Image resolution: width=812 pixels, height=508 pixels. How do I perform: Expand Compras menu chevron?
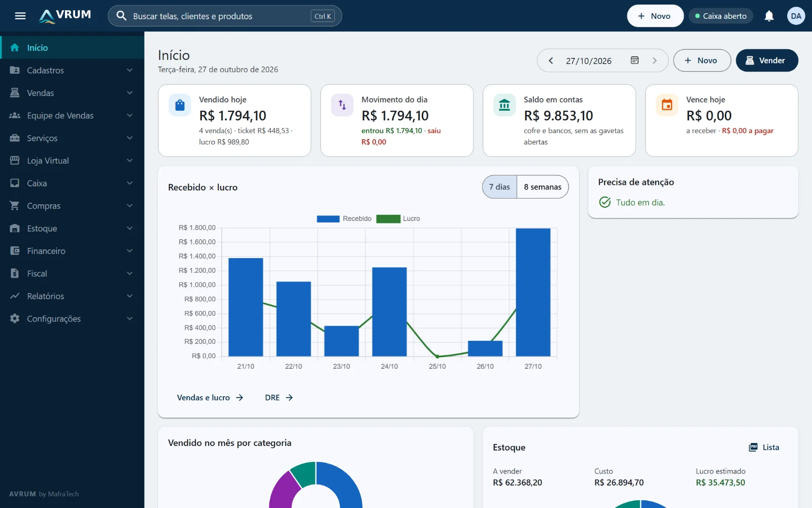point(130,206)
